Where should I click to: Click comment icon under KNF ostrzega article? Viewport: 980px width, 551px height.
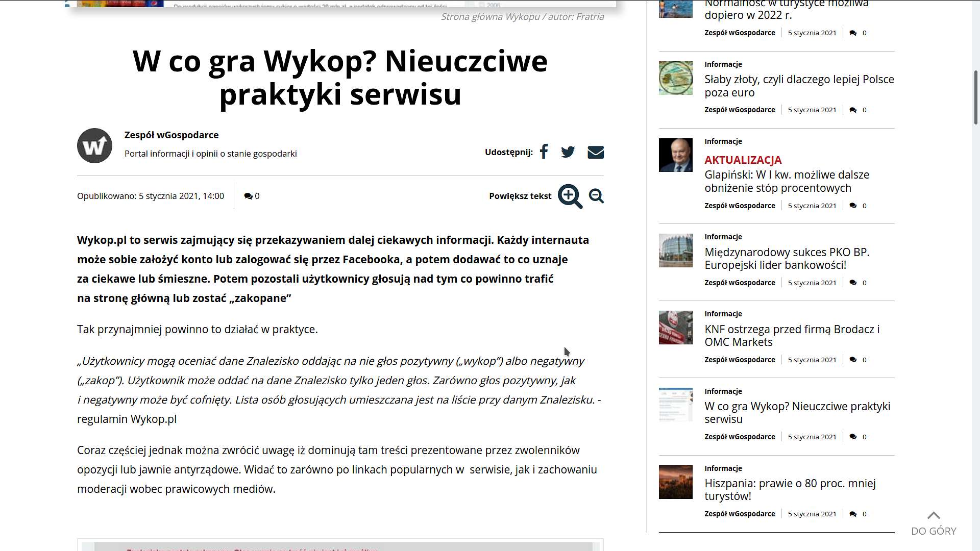point(853,360)
